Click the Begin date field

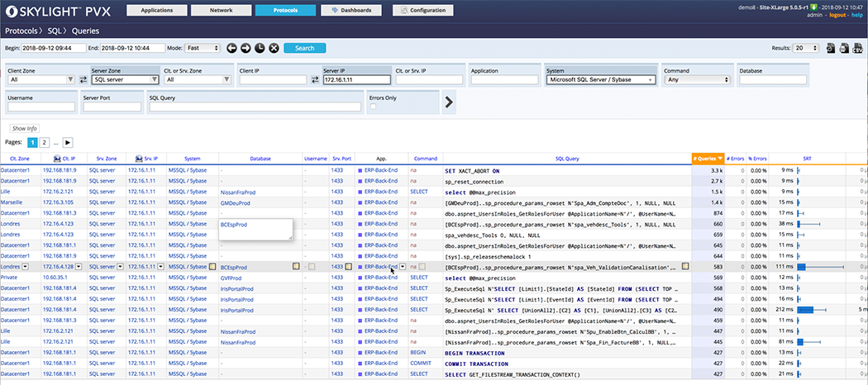(53, 48)
